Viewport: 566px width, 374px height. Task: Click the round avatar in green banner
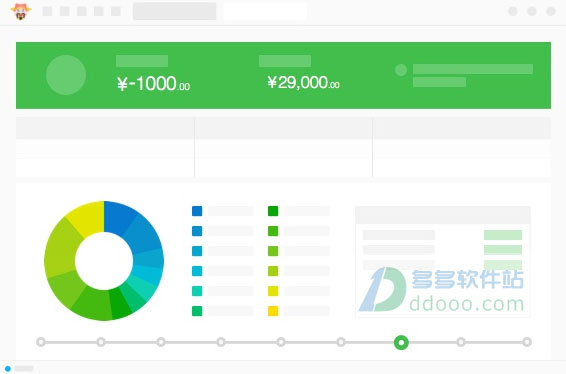(66, 75)
